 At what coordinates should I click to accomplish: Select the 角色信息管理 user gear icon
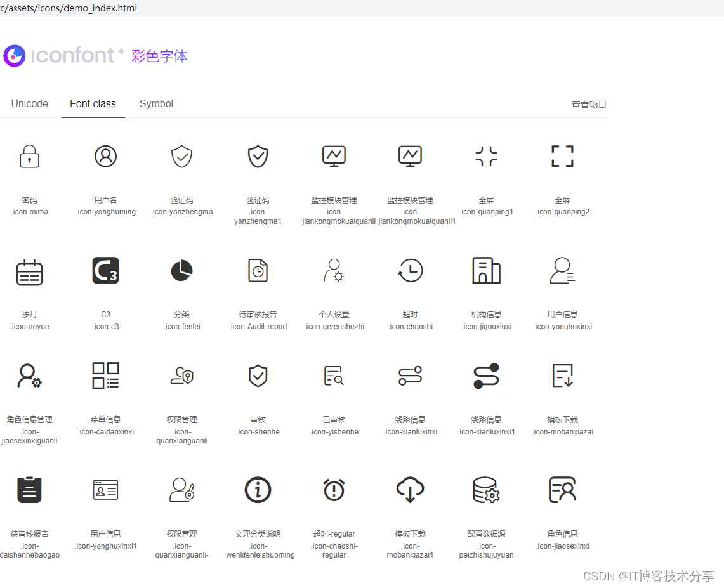click(x=30, y=376)
